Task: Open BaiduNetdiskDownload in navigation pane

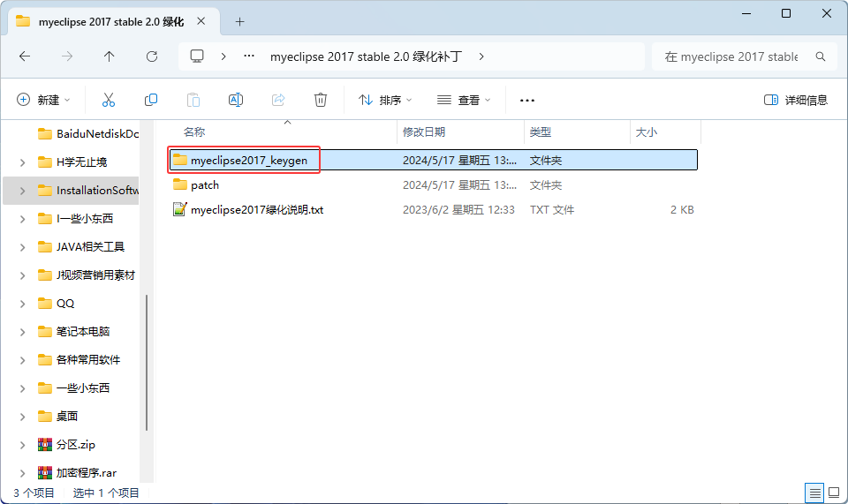Action: [97, 133]
